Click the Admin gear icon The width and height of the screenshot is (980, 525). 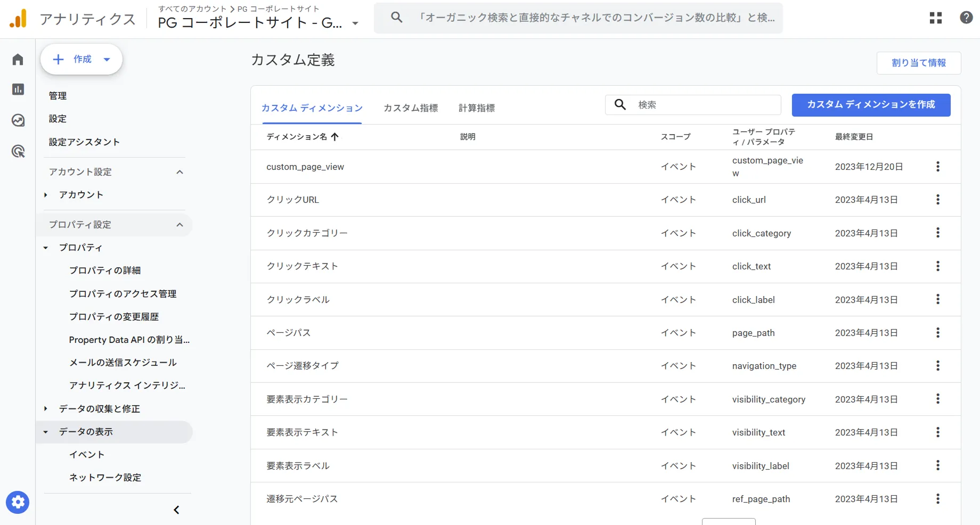tap(18, 502)
